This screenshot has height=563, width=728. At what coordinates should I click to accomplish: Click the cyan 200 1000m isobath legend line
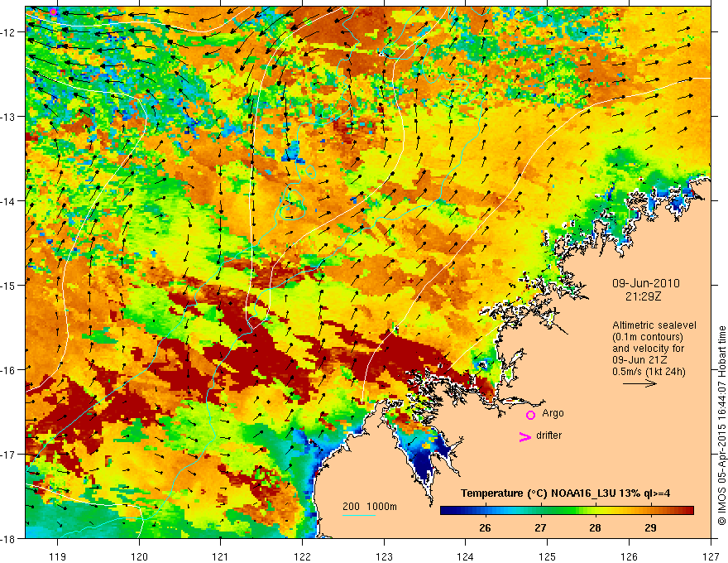tap(359, 515)
